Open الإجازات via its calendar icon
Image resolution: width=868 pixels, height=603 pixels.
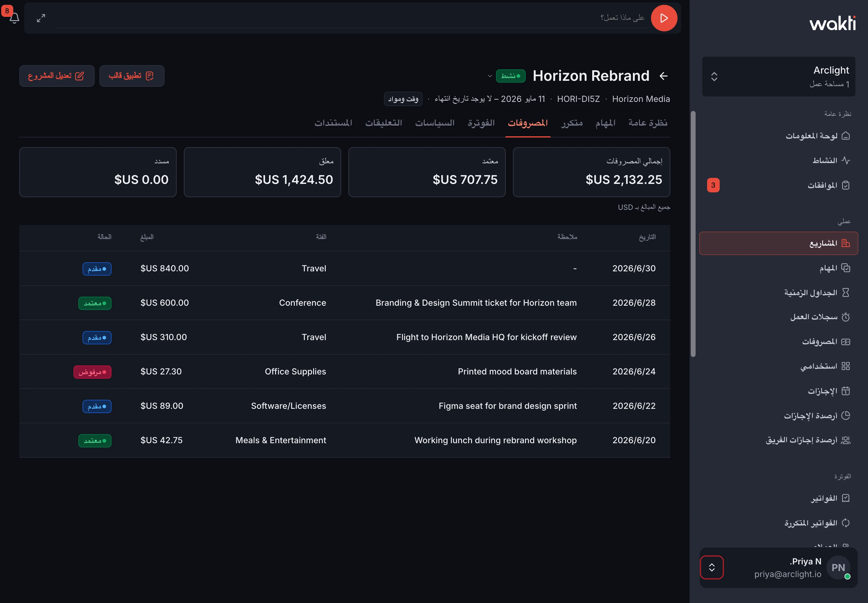[846, 391]
